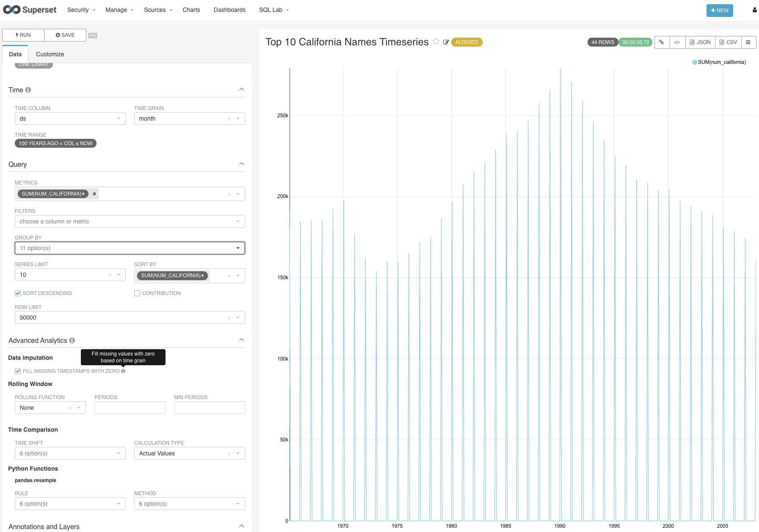Open the keyboard shortcuts icon

point(93,36)
